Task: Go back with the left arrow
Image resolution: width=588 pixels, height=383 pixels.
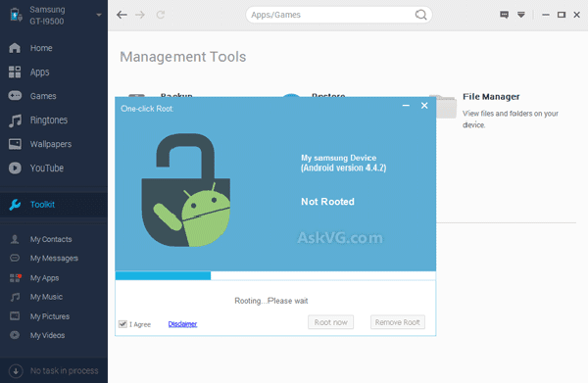Action: 122,15
